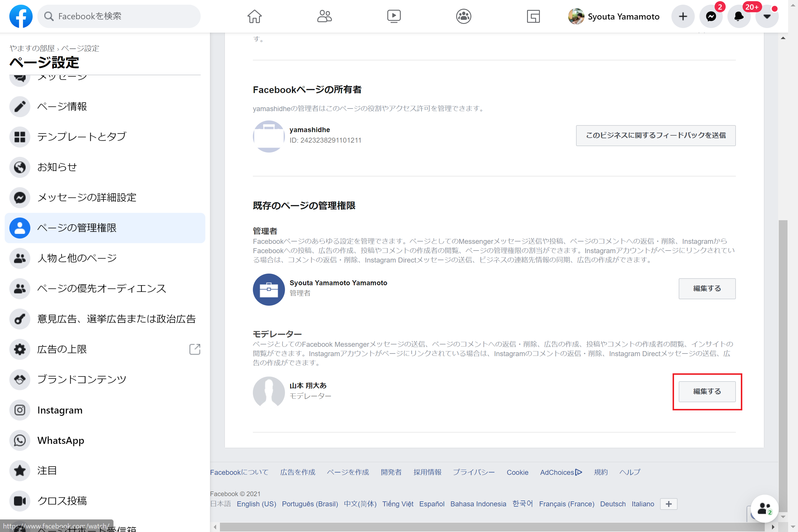Edit moderator 山本 翔大あ role
The height and width of the screenshot is (532, 798).
click(x=707, y=391)
